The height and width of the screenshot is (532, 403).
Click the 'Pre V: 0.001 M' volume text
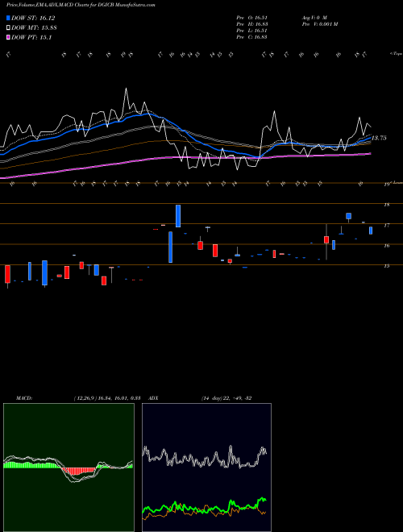click(x=319, y=24)
